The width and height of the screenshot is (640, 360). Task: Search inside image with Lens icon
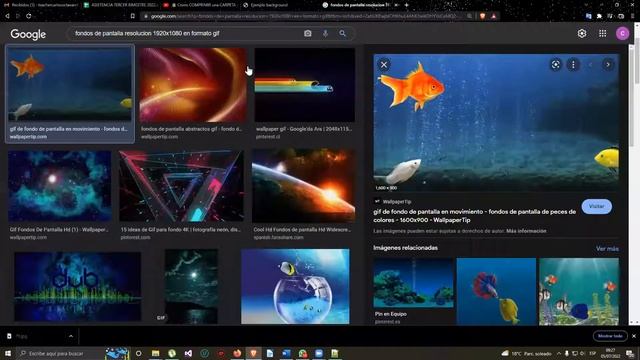(556, 64)
